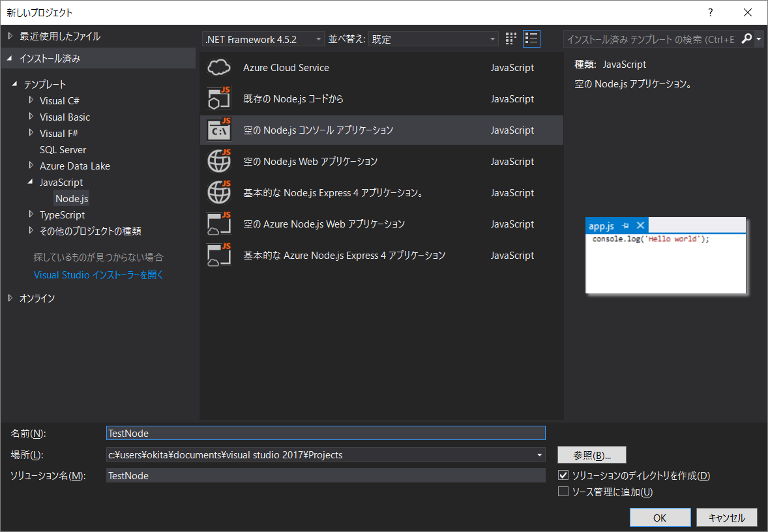Open the .NET Framework 4.5.2 dropdown
Screen dimensions: 768x532
point(263,39)
